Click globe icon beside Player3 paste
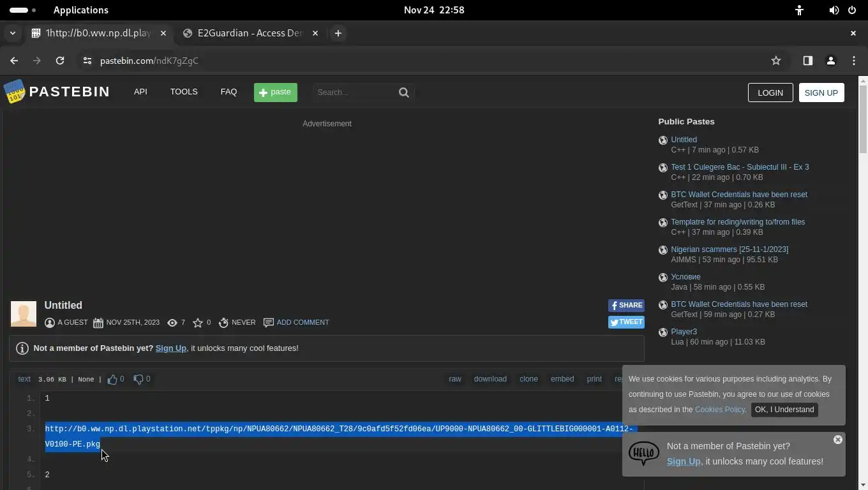 point(663,332)
